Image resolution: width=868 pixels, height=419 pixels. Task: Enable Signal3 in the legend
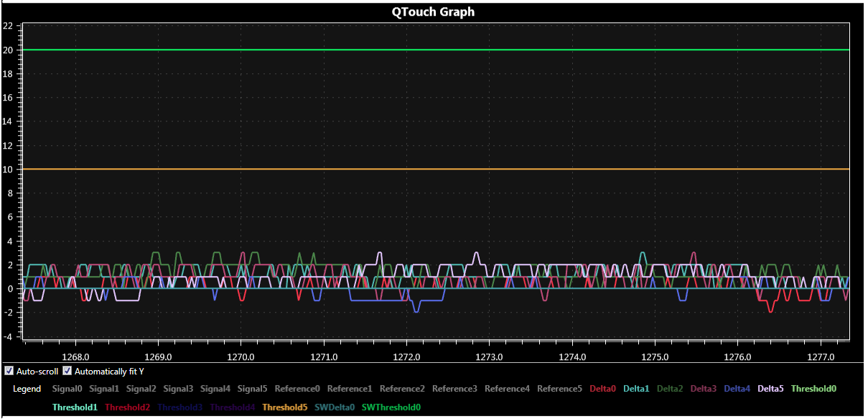point(178,389)
